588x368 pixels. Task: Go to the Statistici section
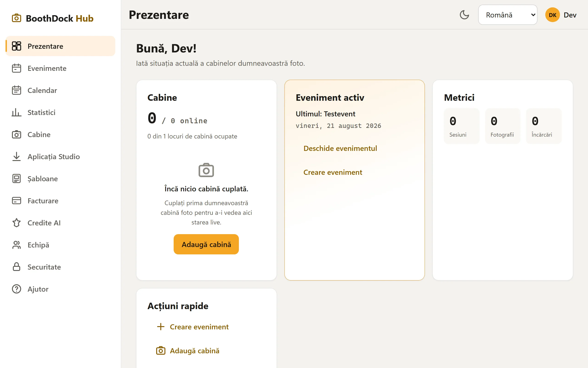pyautogui.click(x=60, y=112)
